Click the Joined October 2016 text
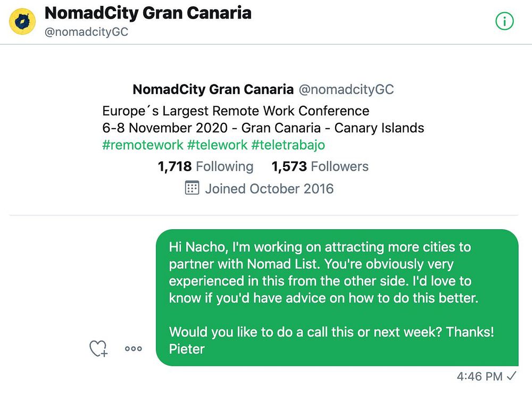Viewport: 532px width, 393px height. (269, 188)
